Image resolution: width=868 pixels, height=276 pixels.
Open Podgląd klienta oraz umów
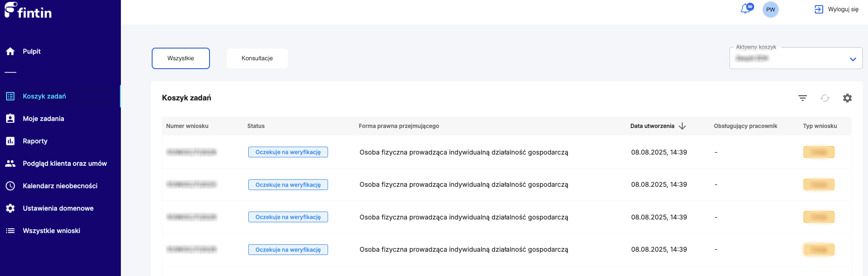coord(64,163)
